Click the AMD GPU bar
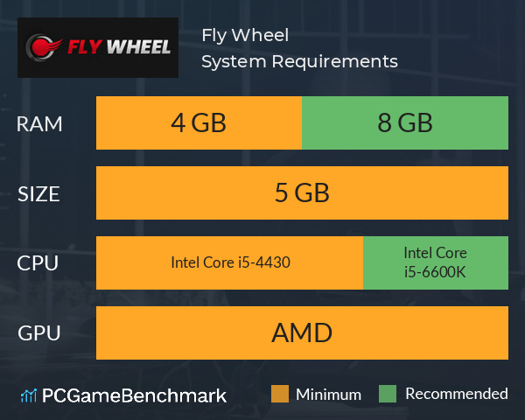Viewport: 525px width, 420px height. (x=302, y=332)
